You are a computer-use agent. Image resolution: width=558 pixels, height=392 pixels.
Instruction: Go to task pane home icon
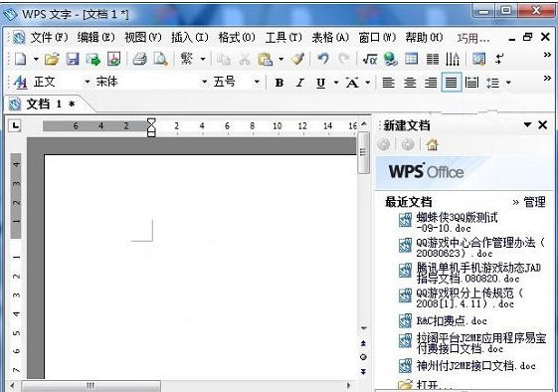(x=432, y=144)
